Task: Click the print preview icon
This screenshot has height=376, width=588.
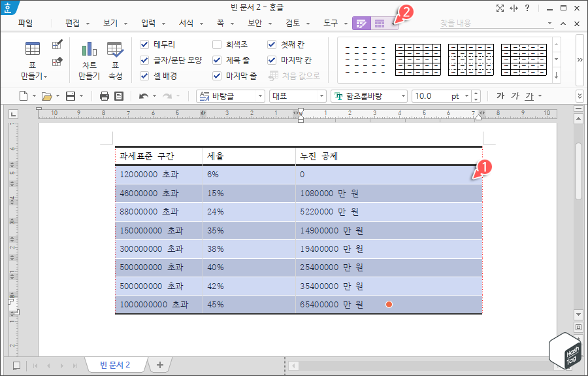Action: pos(119,96)
